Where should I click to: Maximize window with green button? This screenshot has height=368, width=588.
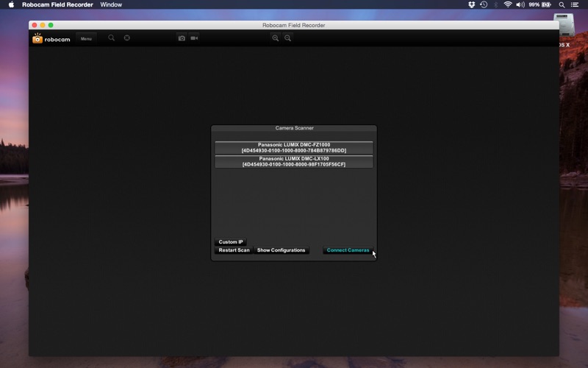pyautogui.click(x=51, y=25)
